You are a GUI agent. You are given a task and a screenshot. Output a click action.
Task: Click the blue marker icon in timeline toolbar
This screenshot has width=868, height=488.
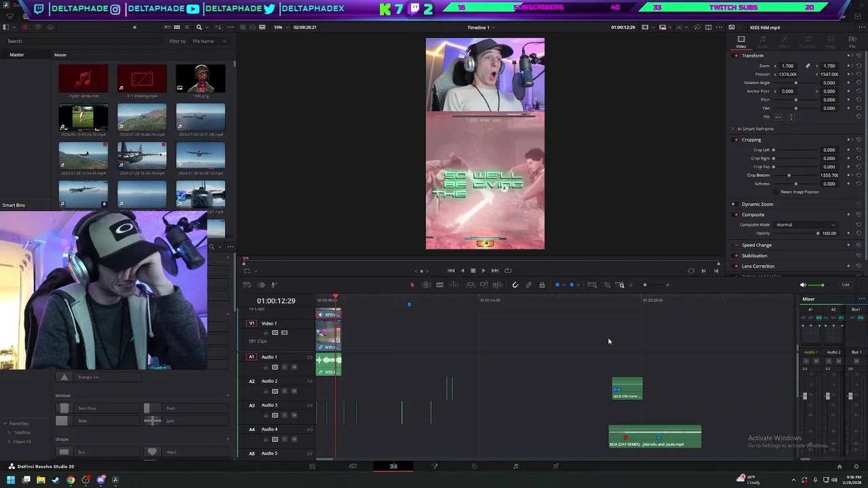click(x=572, y=285)
